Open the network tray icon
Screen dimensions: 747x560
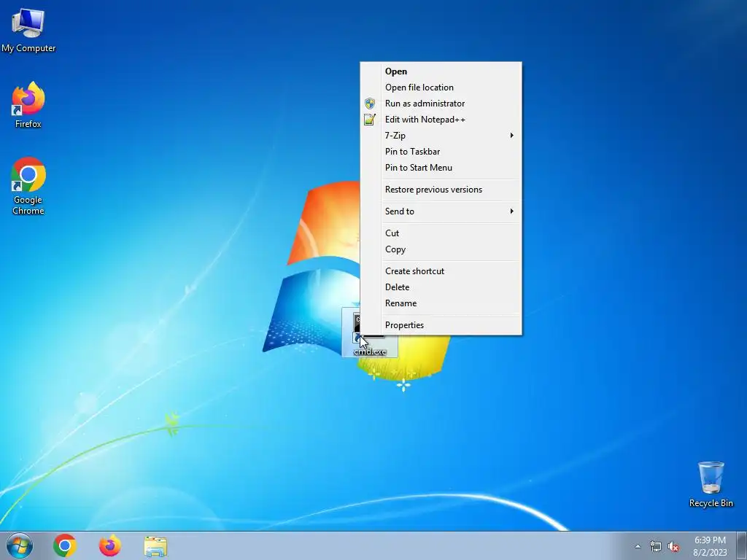click(656, 546)
